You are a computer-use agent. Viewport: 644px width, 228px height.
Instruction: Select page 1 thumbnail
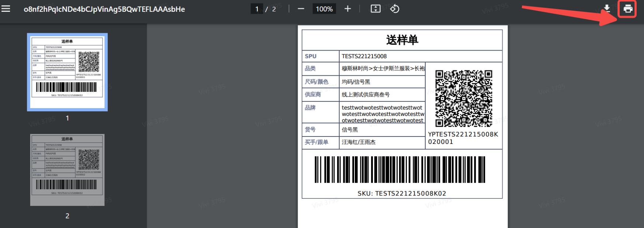[67, 72]
